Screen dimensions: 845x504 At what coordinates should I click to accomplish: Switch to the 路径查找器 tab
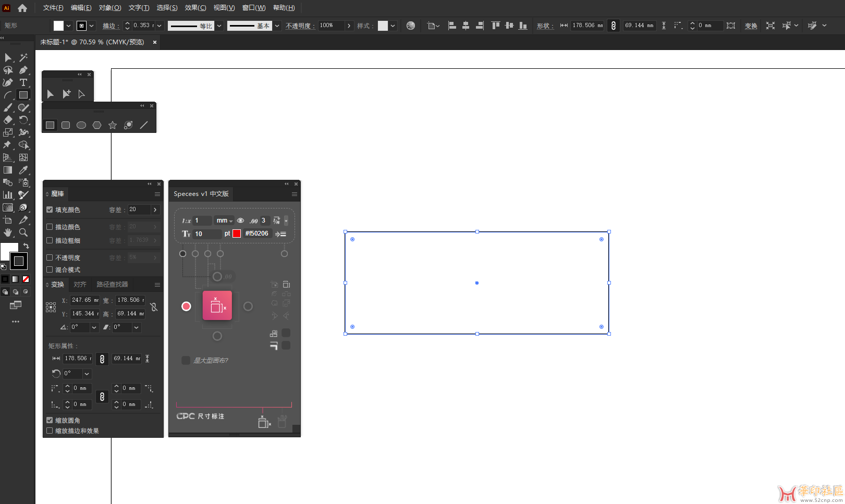click(112, 285)
